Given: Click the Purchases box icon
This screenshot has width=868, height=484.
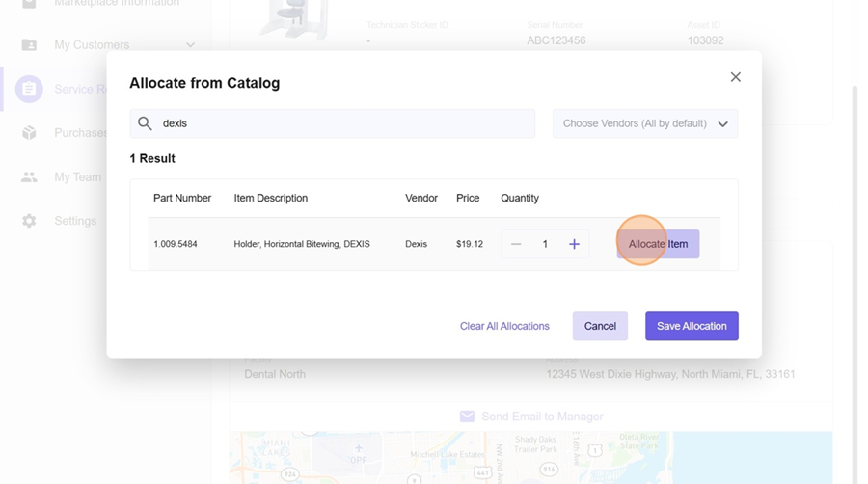Looking at the screenshot, I should pyautogui.click(x=29, y=133).
